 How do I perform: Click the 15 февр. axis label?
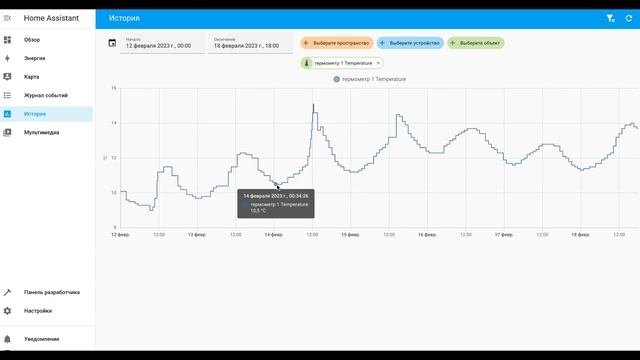tap(350, 235)
